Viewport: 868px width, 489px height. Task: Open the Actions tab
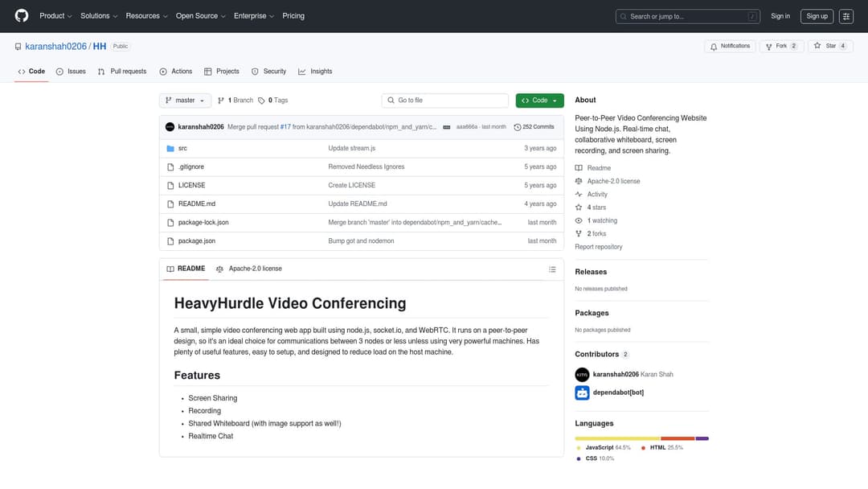[175, 72]
